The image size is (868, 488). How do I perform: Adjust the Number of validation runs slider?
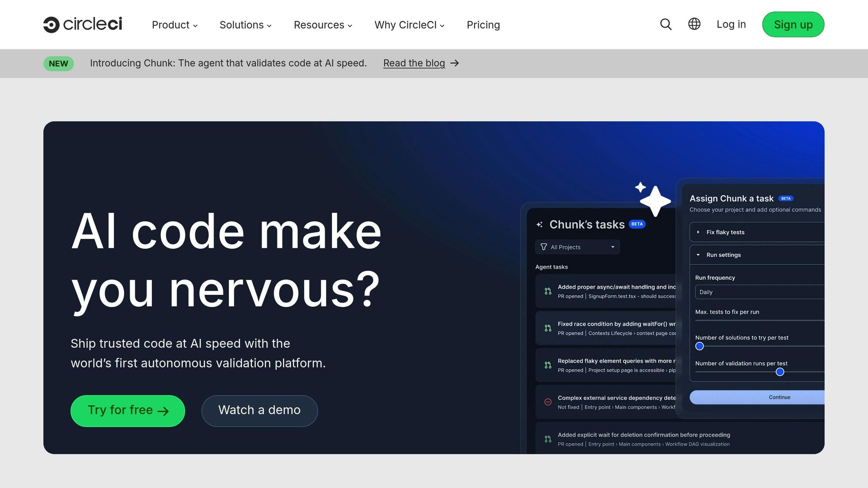(779, 372)
